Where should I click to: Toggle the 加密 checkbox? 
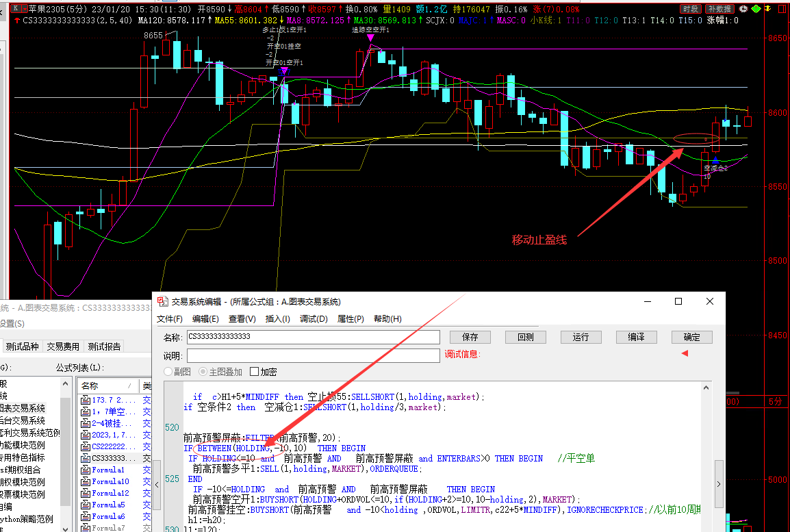coord(255,372)
